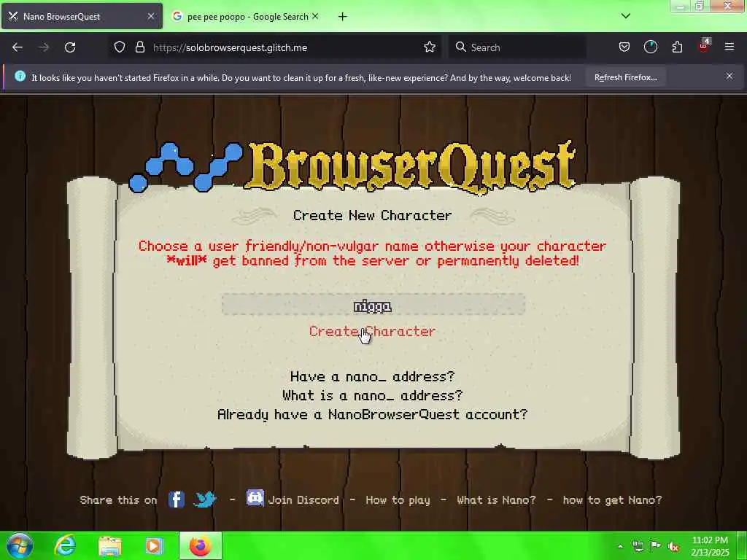This screenshot has height=560, width=747.
Task: Click the Discord logo icon
Action: pos(255,498)
